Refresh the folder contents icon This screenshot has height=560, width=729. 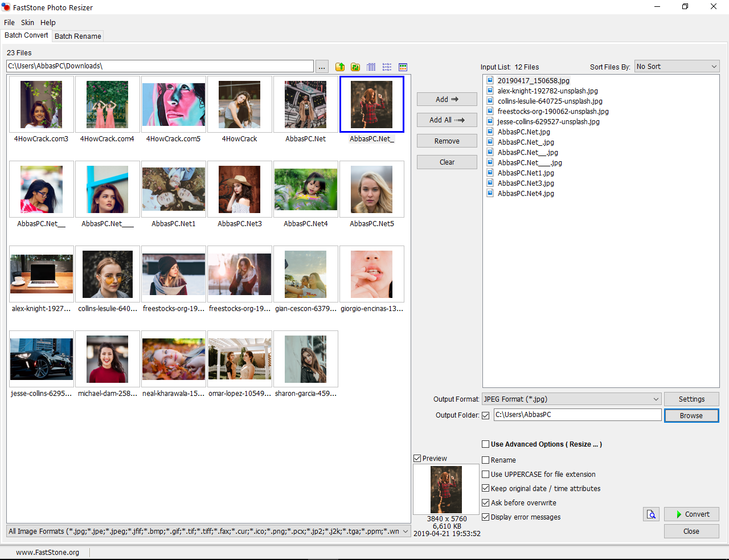pyautogui.click(x=355, y=67)
